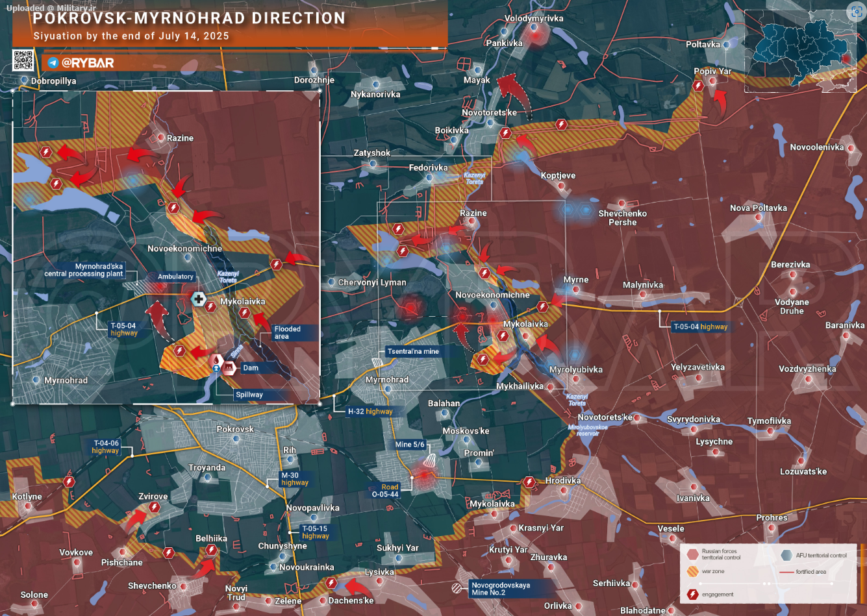Click the Pokrovsk-Myrnohrad Direction title

click(189, 18)
